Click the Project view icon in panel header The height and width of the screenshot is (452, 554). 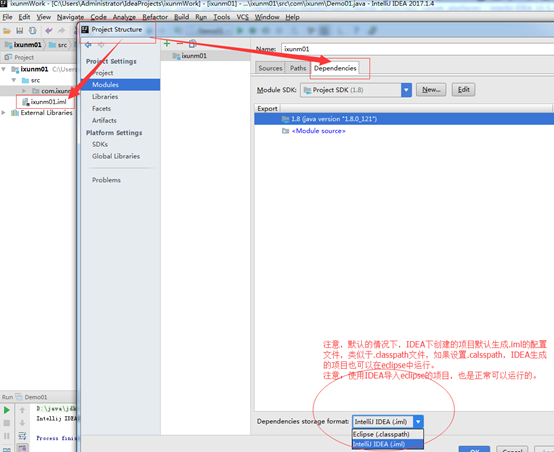(8, 57)
